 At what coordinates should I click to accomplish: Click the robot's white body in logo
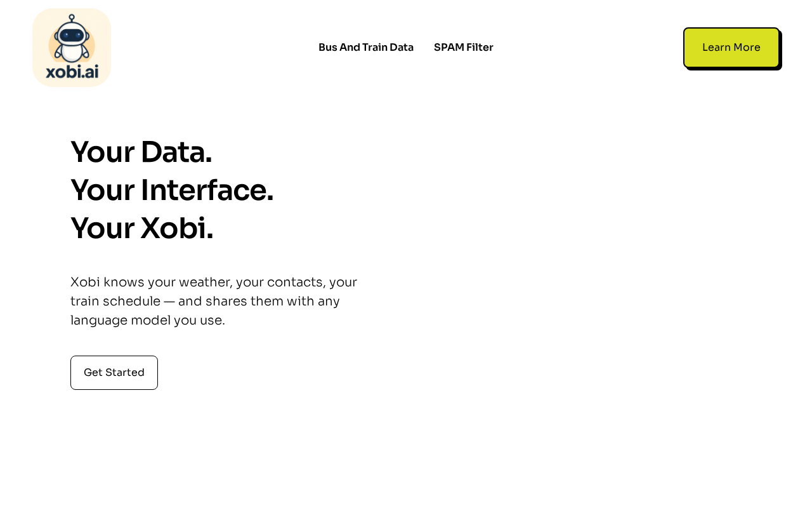pyautogui.click(x=72, y=52)
